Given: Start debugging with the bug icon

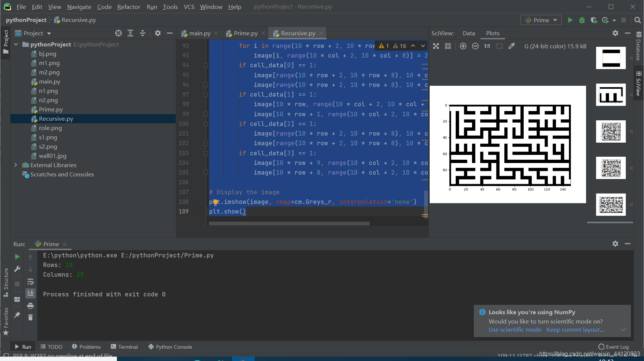Looking at the screenshot, I should pyautogui.click(x=582, y=20).
